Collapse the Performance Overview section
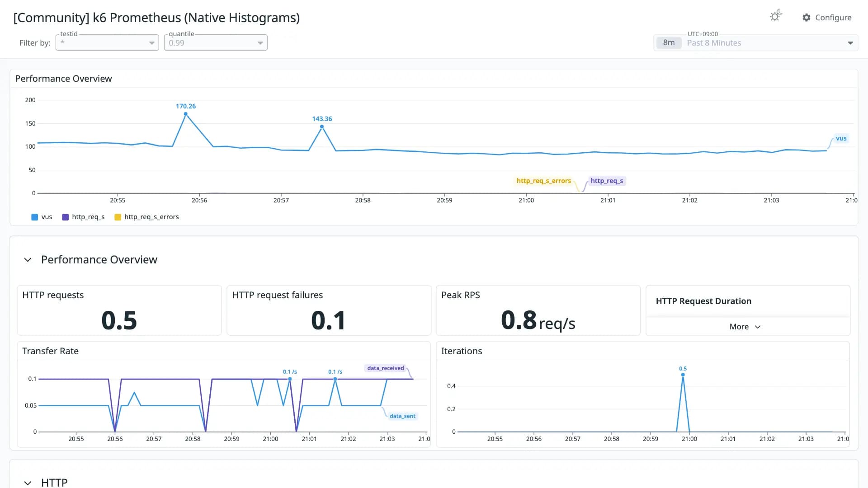Screen dimensions: 868x488 point(28,260)
